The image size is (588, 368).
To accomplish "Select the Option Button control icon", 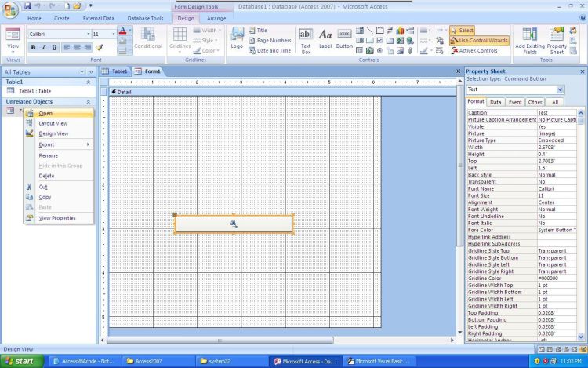I will pyautogui.click(x=379, y=50).
